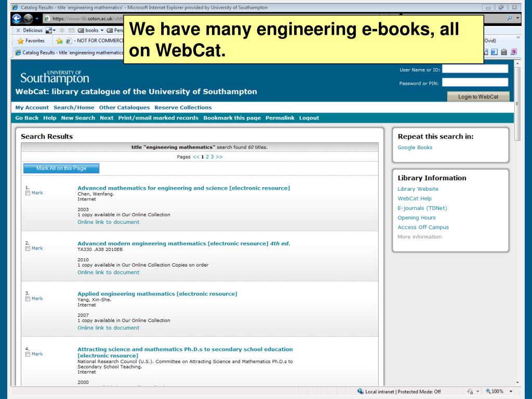Viewport: 532px width, 399px height.
Task: Repeat the search in Google Books
Action: pyautogui.click(x=415, y=147)
